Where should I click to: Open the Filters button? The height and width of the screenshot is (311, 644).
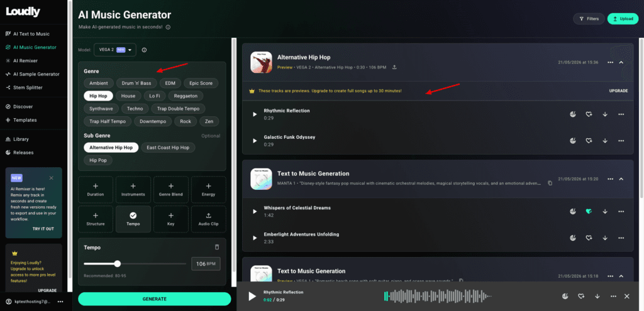tap(589, 18)
